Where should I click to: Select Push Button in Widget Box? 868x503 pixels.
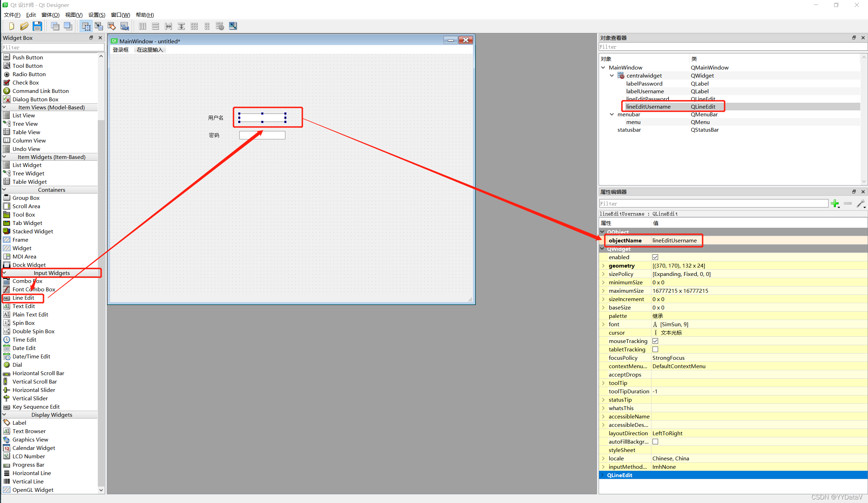coord(28,57)
